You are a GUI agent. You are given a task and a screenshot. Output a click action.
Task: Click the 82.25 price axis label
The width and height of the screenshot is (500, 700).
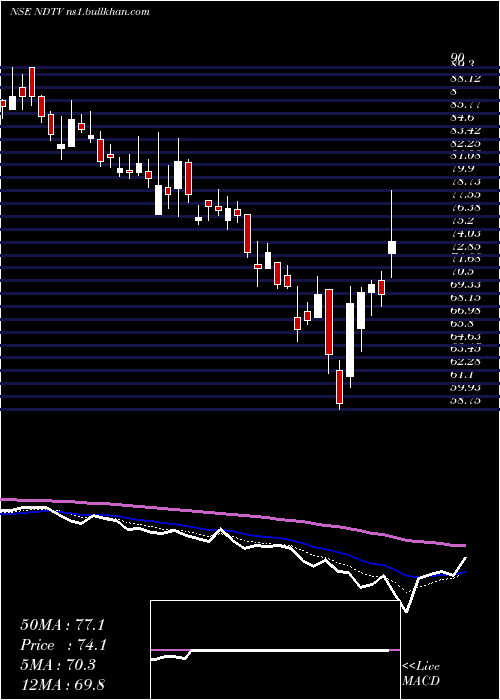465,143
